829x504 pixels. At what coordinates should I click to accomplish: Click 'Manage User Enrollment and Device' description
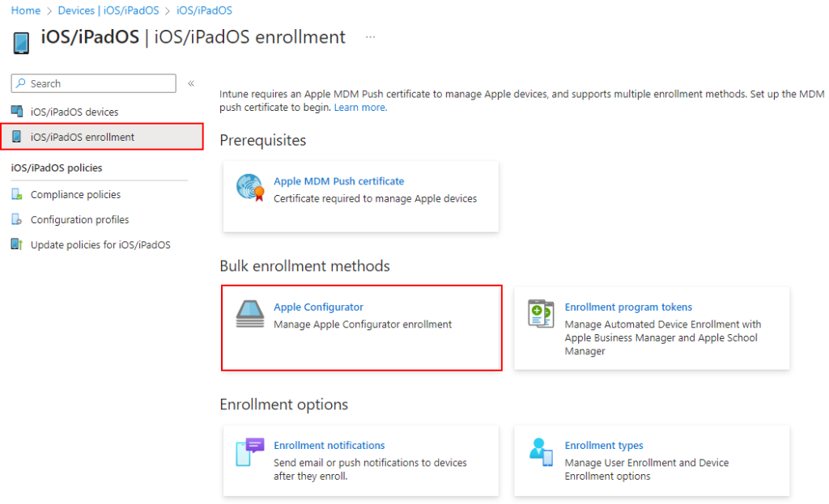pos(647,469)
